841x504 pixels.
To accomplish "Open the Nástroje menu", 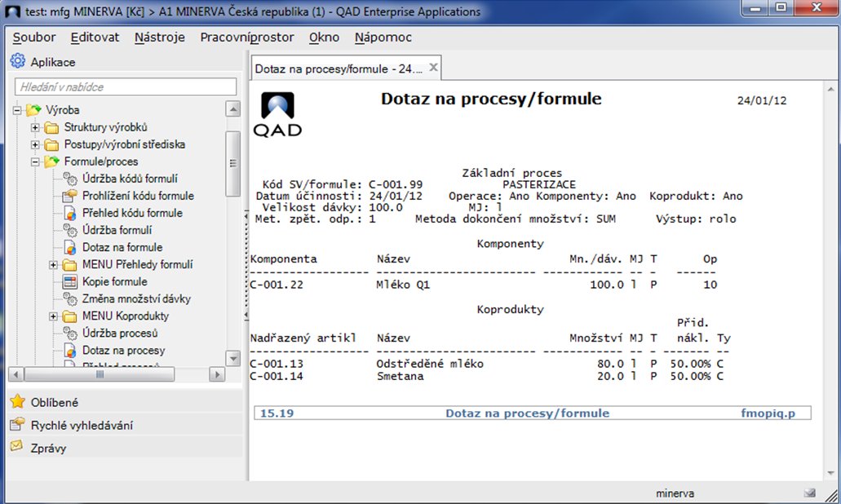I will coord(160,37).
